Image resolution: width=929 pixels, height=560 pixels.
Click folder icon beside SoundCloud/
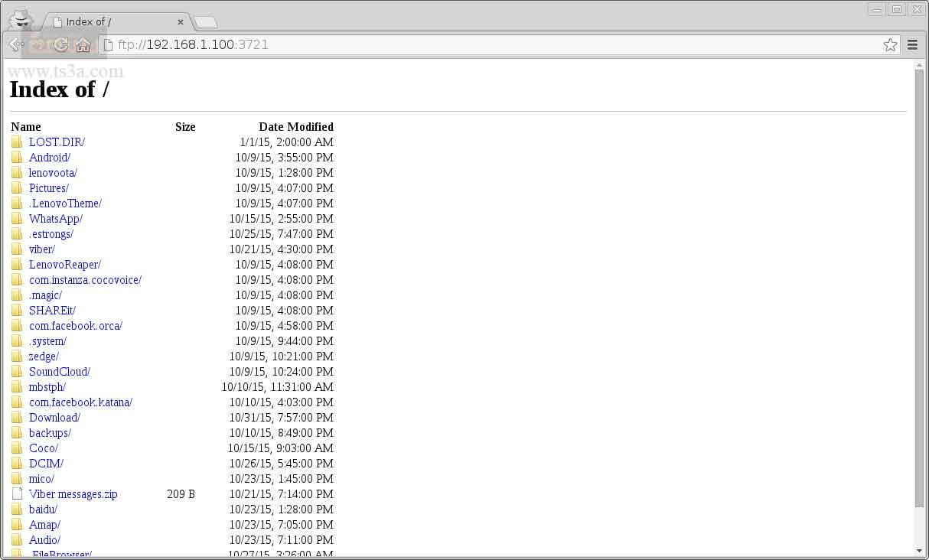coord(17,372)
